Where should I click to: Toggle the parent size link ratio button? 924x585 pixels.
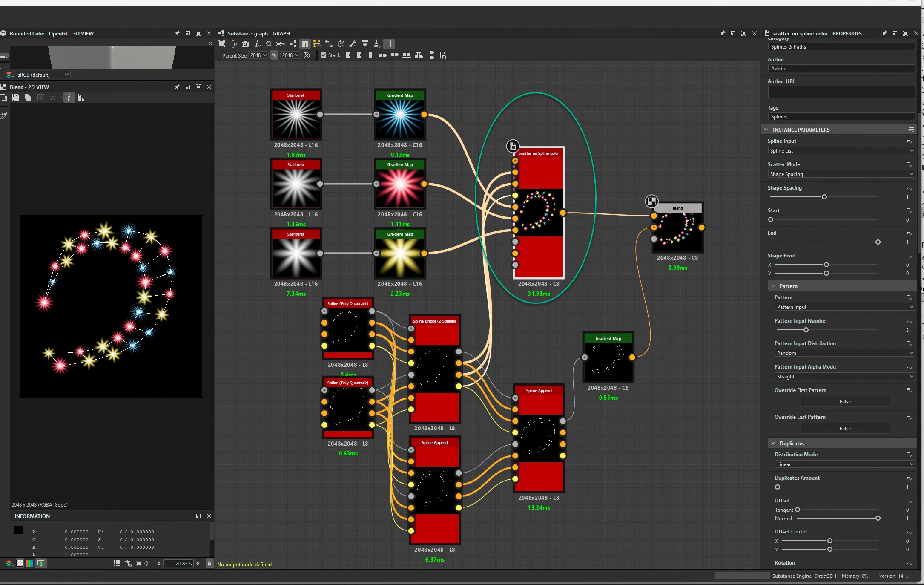tap(274, 55)
